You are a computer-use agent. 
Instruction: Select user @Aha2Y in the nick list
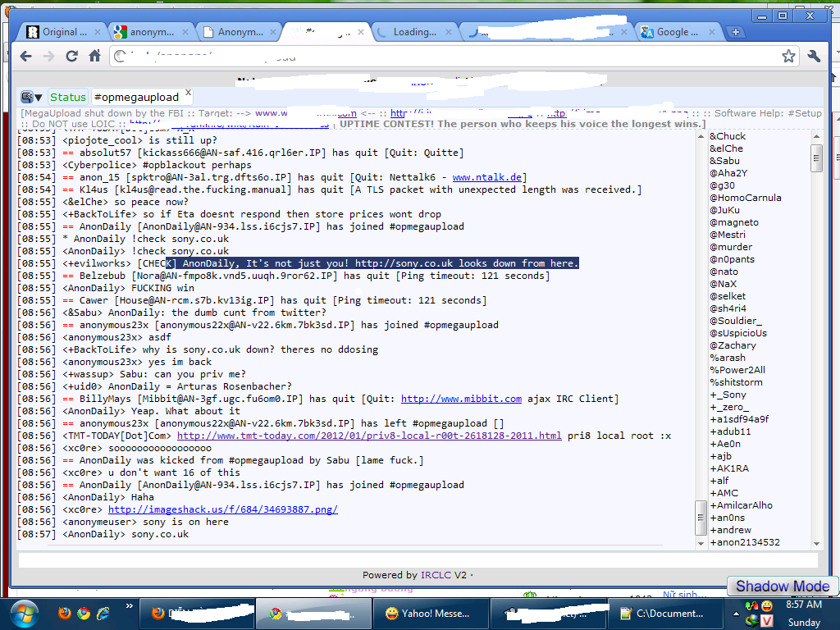point(728,173)
